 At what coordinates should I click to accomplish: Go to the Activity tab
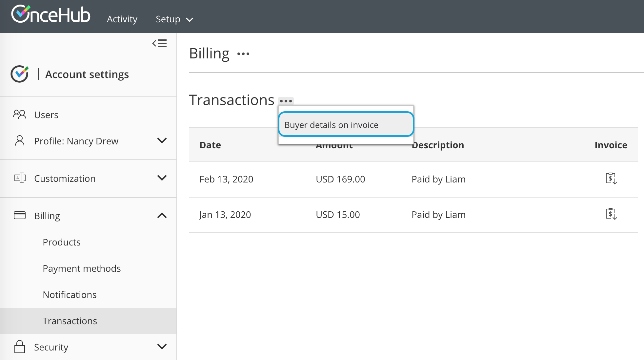(122, 19)
